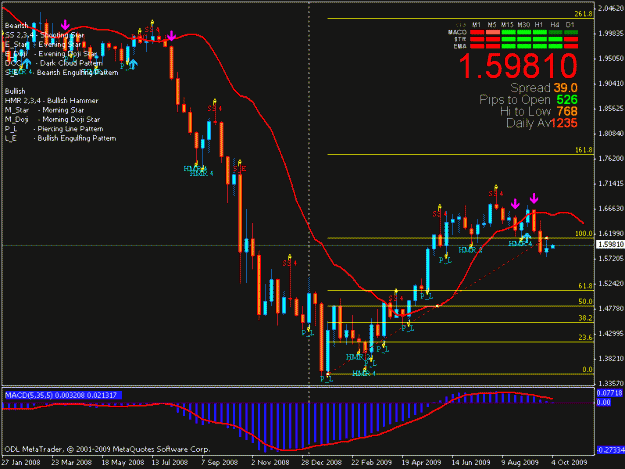The height and width of the screenshot is (469, 625).
Task: Click the 38.2 Fibonacci level label
Action: [x=585, y=318]
